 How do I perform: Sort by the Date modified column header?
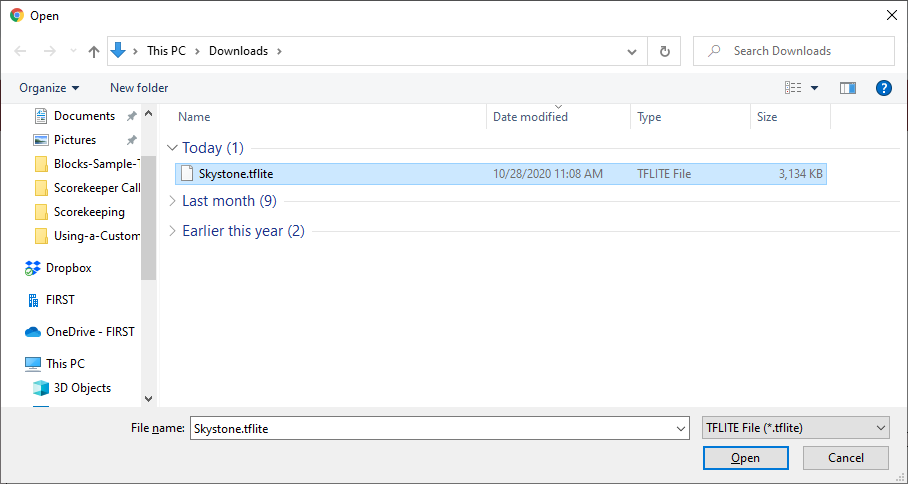(x=530, y=117)
